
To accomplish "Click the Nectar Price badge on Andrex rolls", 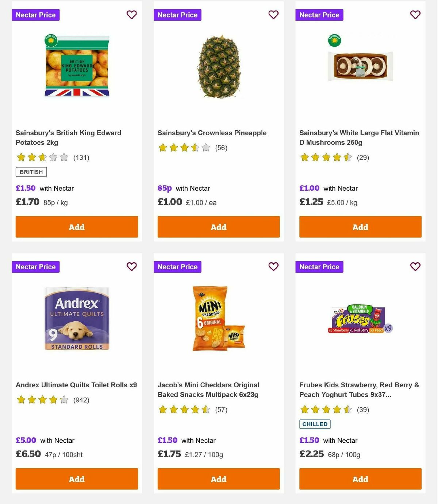I will pyautogui.click(x=35, y=267).
